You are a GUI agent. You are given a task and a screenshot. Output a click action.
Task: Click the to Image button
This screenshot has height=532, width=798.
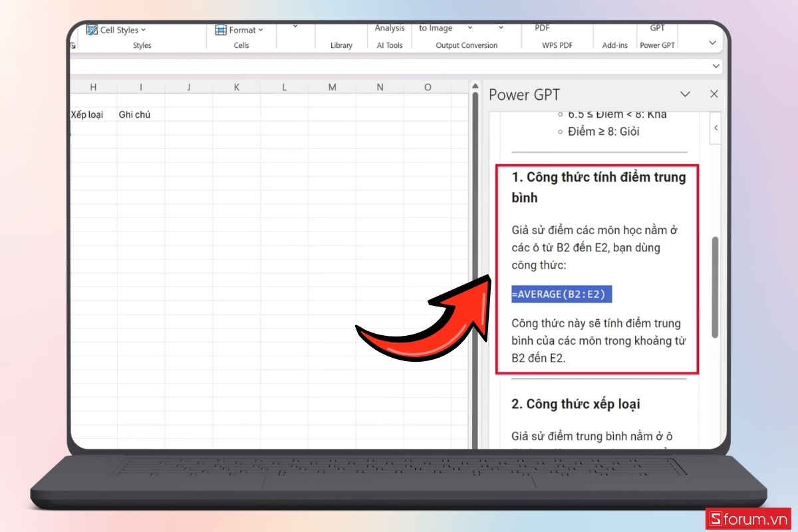tap(436, 28)
